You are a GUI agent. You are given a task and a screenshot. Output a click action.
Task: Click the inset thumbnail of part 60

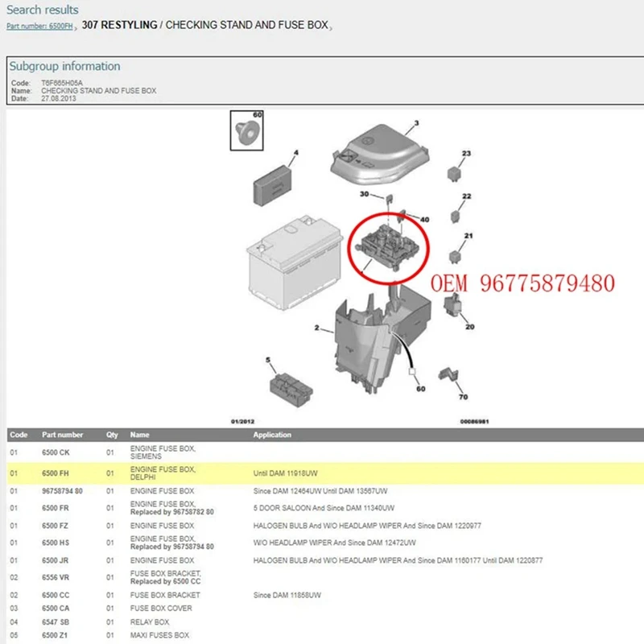coord(247,130)
